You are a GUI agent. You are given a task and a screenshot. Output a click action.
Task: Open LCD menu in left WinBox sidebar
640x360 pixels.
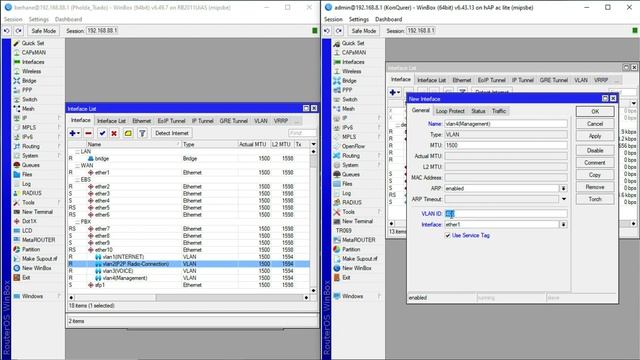coord(27,231)
